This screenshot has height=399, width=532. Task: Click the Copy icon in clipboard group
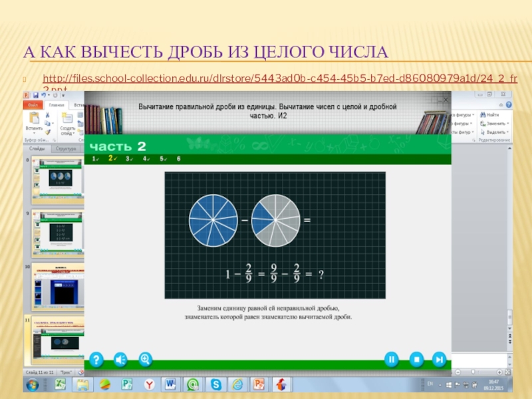coord(47,124)
